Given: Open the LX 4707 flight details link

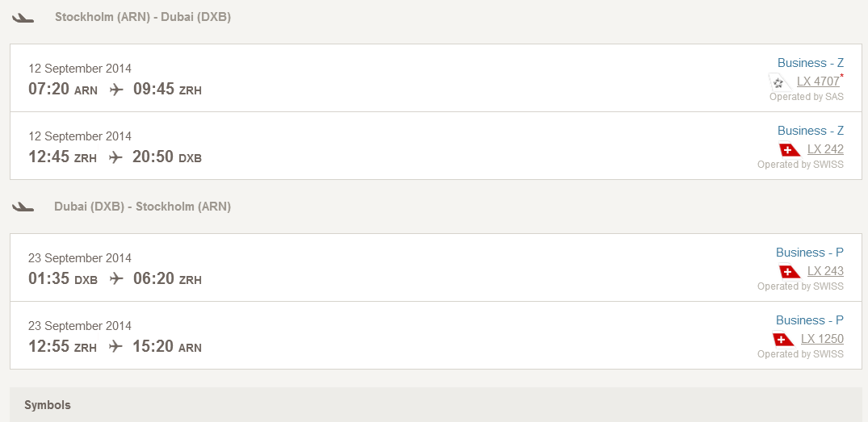Looking at the screenshot, I should (818, 81).
